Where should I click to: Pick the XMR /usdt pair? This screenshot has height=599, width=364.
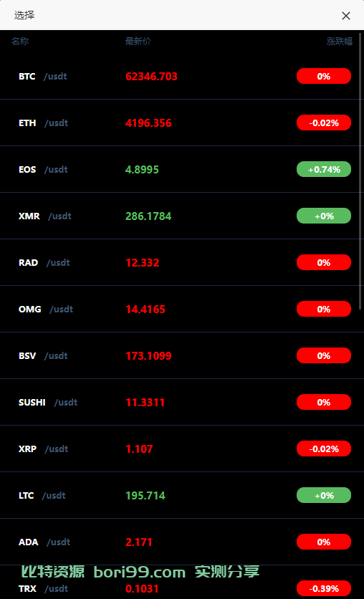click(182, 216)
